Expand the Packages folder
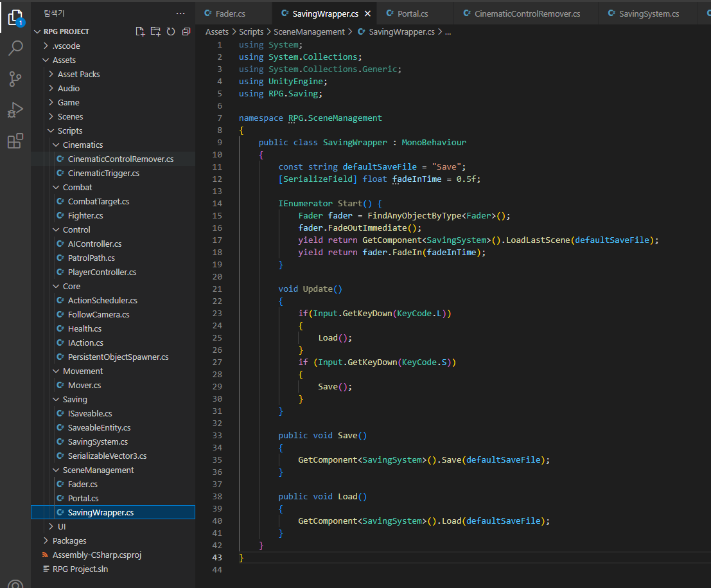This screenshot has height=588, width=711. coord(69,540)
